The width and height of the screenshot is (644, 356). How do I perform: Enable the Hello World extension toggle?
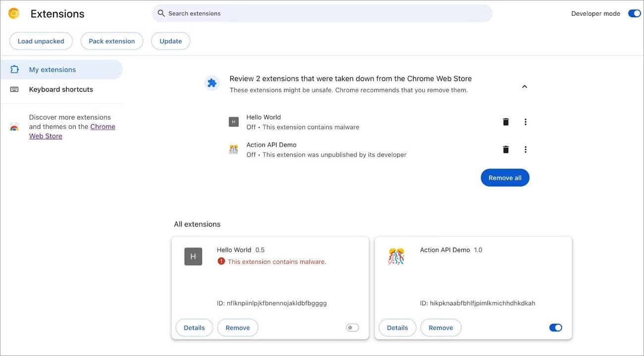pos(352,327)
